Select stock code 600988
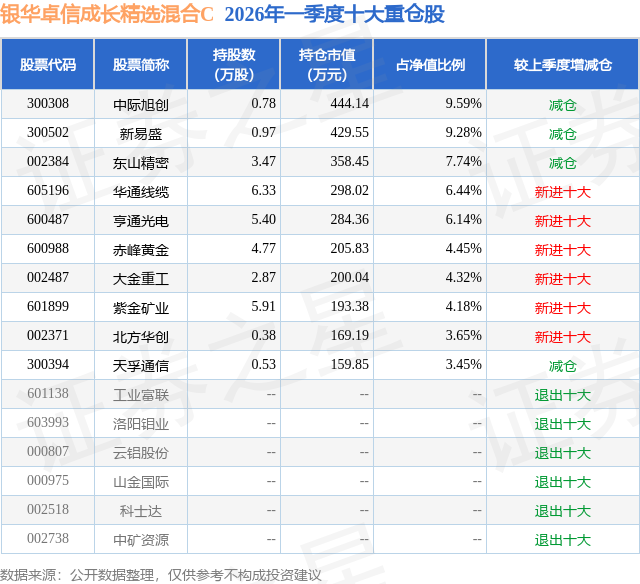 [x=48, y=249]
